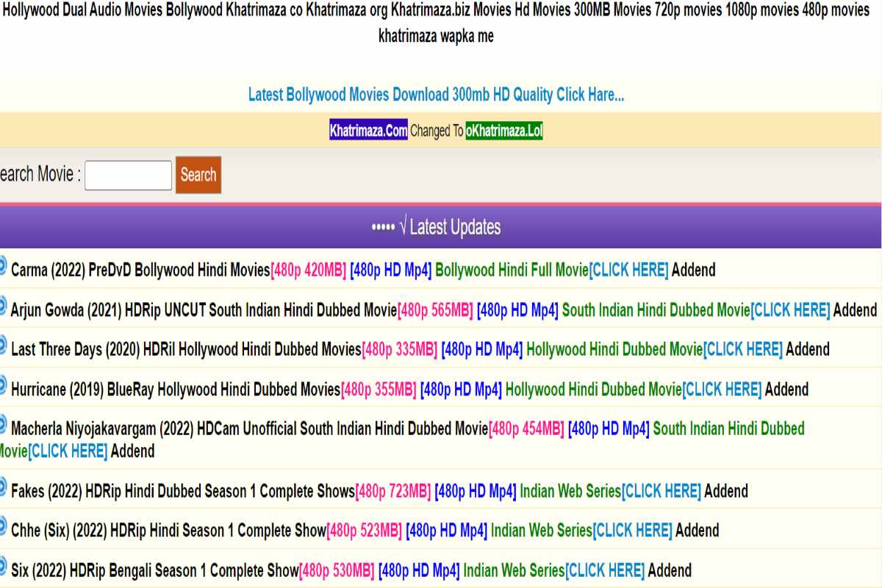Click the bullet icon beside Six (2022) Bengali

(x=2, y=566)
